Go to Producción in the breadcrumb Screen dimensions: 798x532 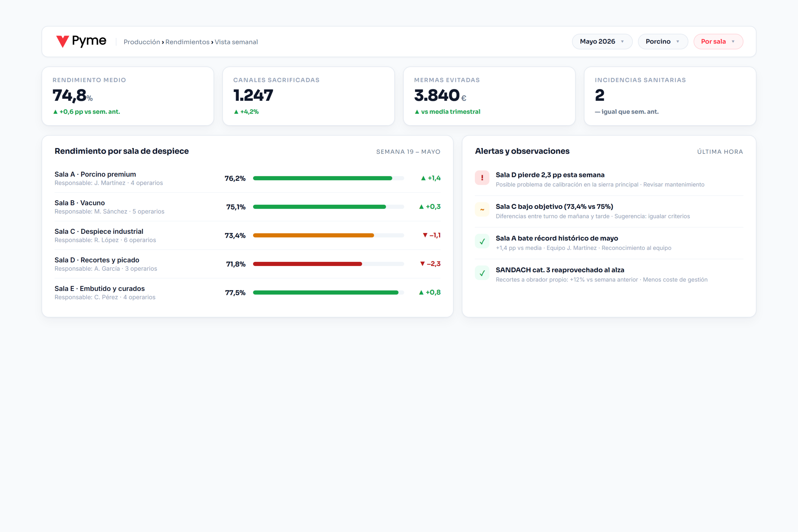[x=142, y=42]
